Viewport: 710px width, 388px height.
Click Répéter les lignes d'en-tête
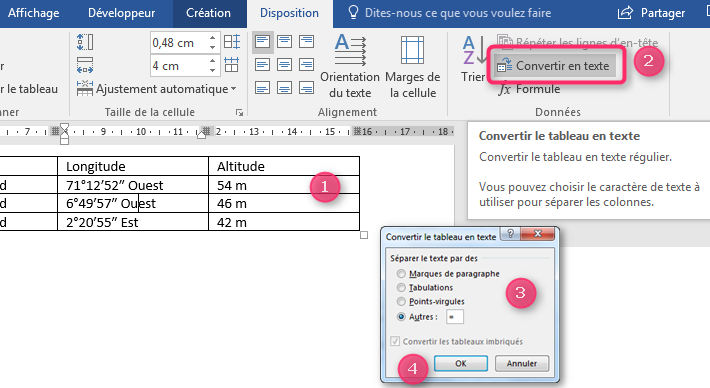point(578,43)
